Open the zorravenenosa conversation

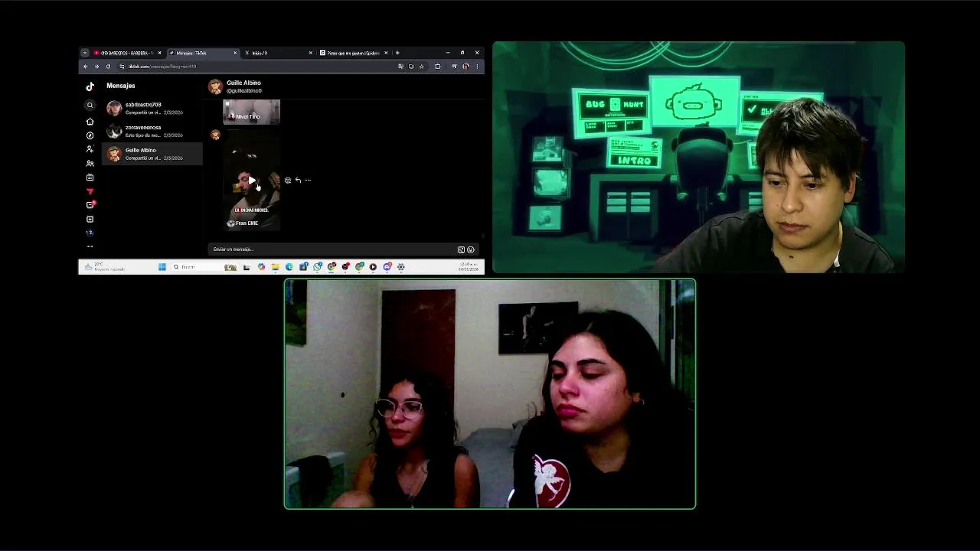(152, 131)
